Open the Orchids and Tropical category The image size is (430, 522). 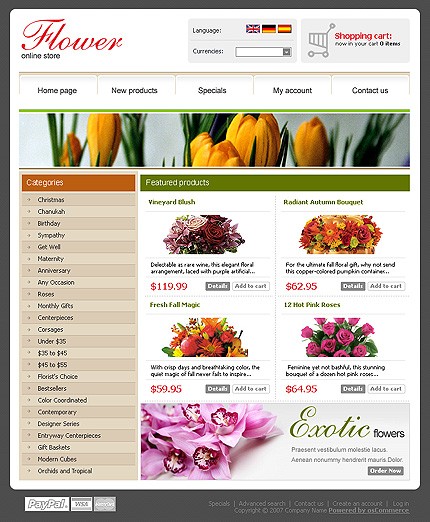(x=65, y=471)
